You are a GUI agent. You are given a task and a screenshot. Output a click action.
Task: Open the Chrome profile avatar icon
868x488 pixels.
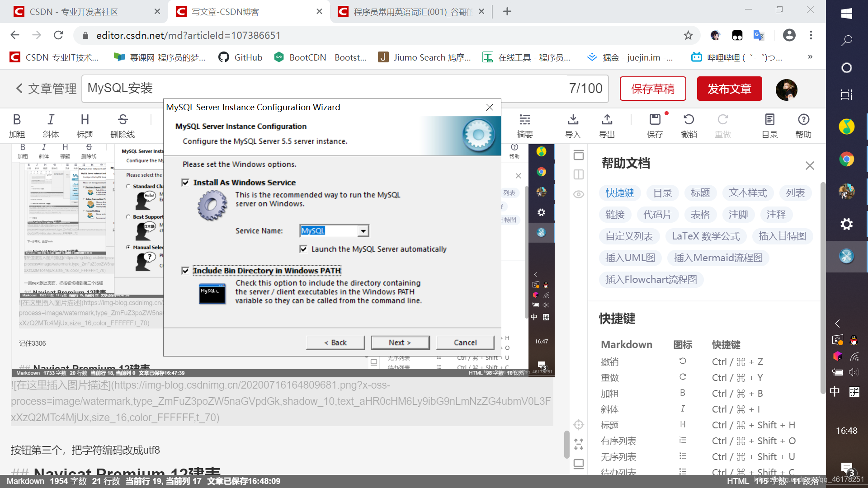point(789,35)
